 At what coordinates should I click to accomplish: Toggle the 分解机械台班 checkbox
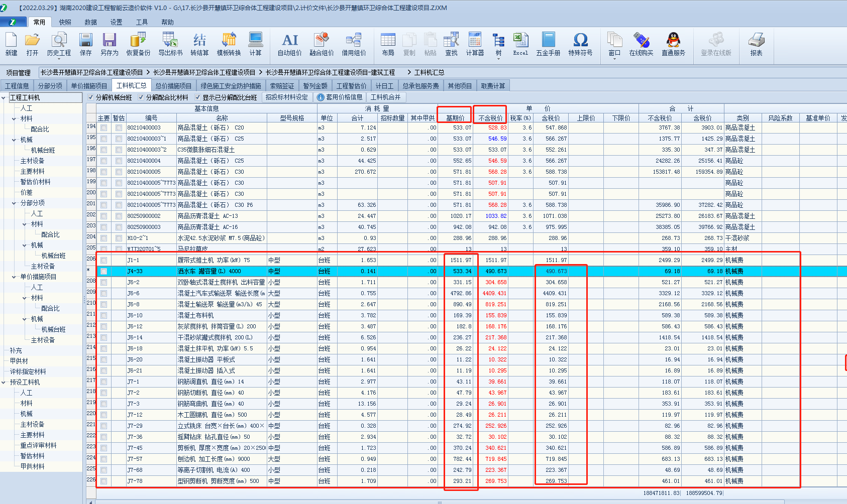91,97
